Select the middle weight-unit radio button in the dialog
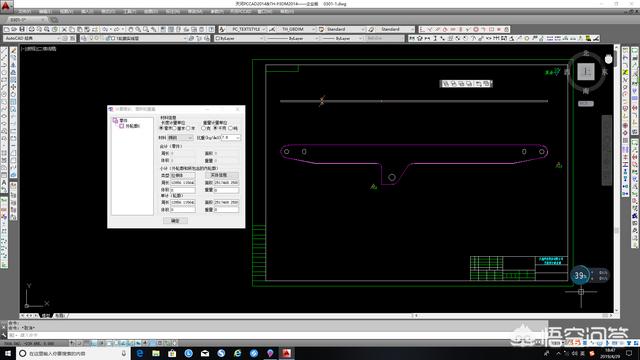 coord(216,128)
